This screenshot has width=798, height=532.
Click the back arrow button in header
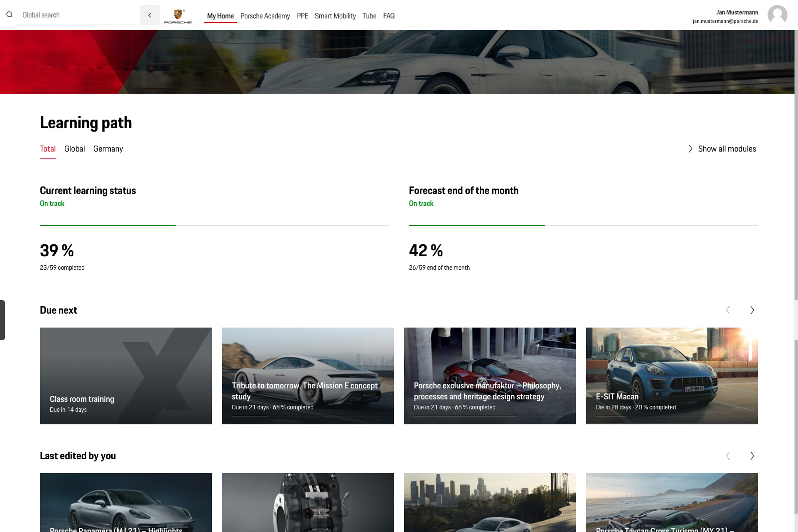pos(150,15)
